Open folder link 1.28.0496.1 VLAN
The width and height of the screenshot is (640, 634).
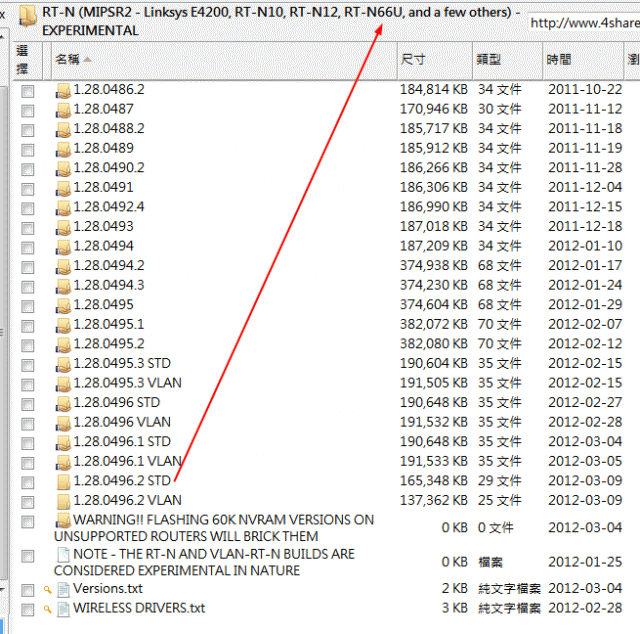127,461
